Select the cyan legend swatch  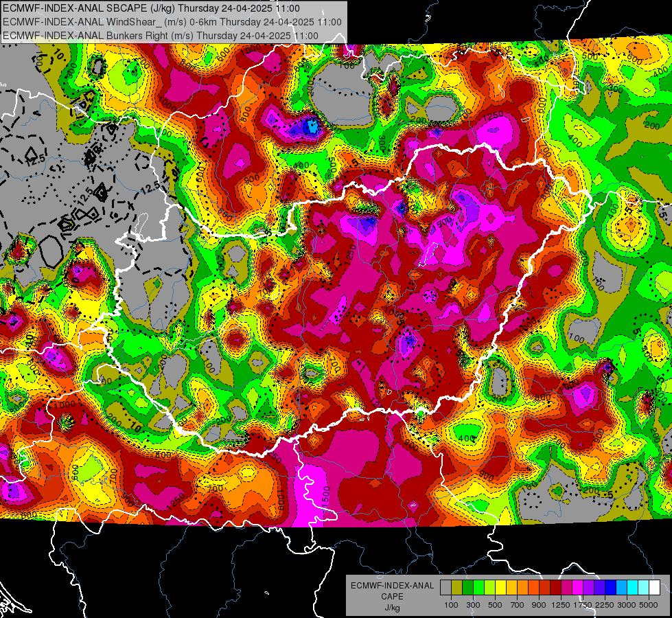(x=633, y=588)
